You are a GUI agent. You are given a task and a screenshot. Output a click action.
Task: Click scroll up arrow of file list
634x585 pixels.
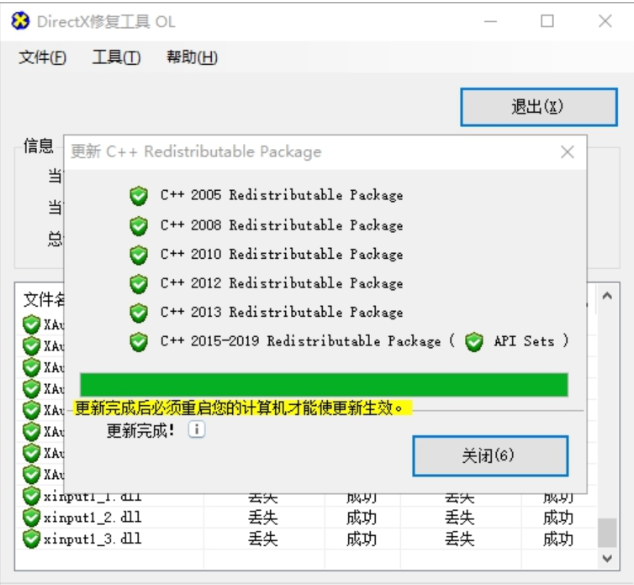click(x=607, y=296)
